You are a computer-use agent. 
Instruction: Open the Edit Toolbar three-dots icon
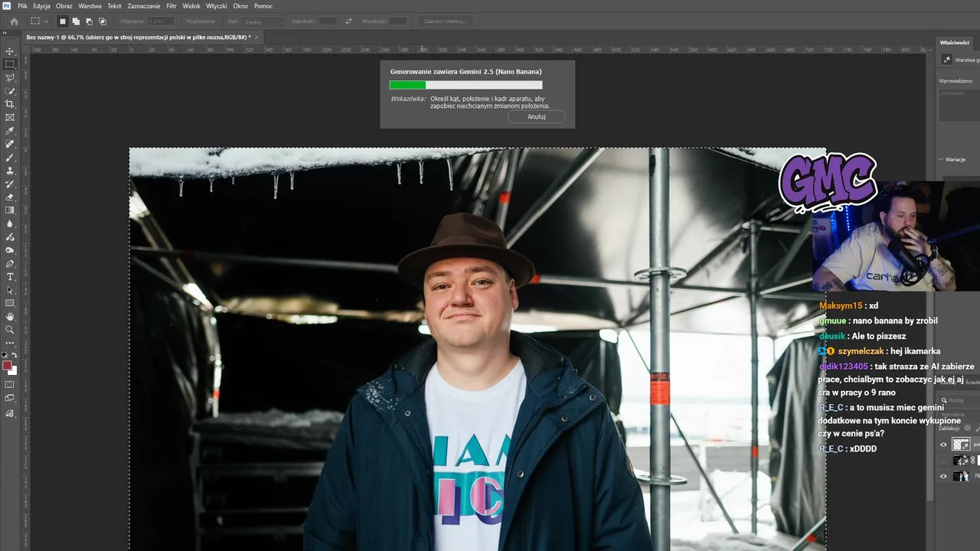tap(10, 342)
